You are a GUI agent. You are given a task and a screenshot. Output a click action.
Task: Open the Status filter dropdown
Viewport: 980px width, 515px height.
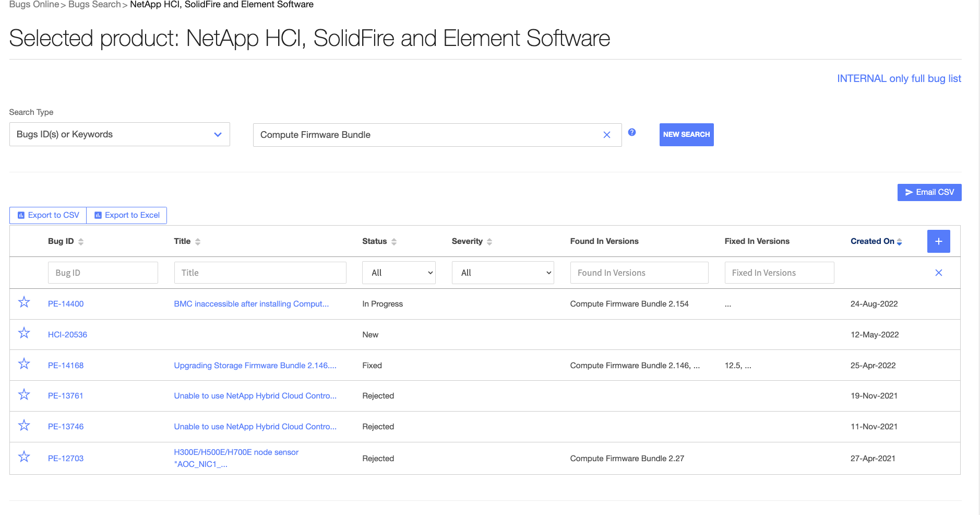(398, 272)
